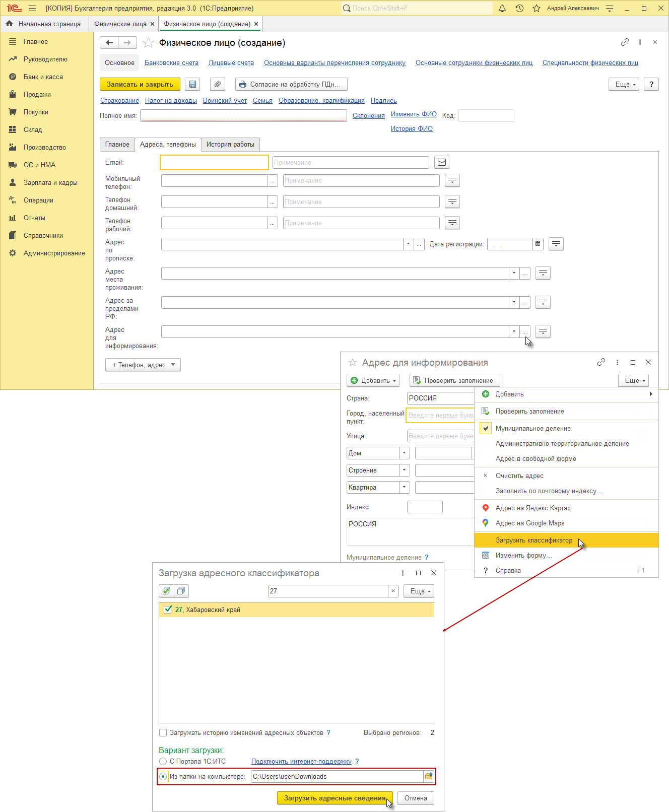Click Подключить интернет-поддержку link
Viewport: 669px width, 812px height.
click(301, 761)
